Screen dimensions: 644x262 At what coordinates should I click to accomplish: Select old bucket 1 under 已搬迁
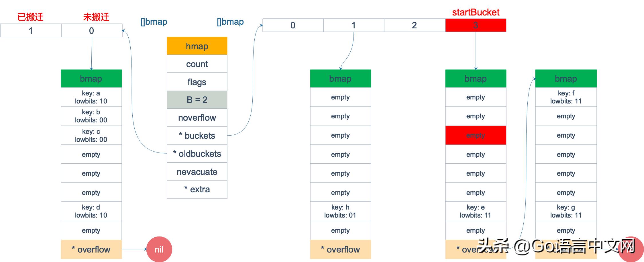click(31, 30)
